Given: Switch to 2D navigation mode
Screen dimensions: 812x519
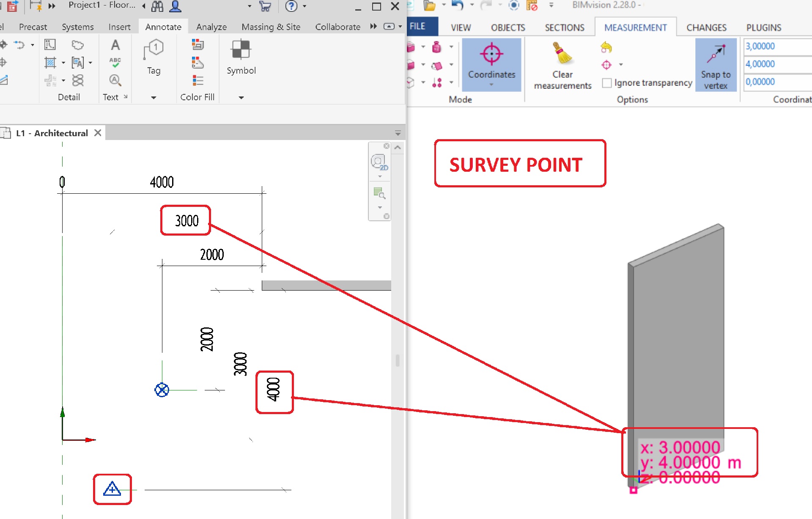Looking at the screenshot, I should coord(379,162).
